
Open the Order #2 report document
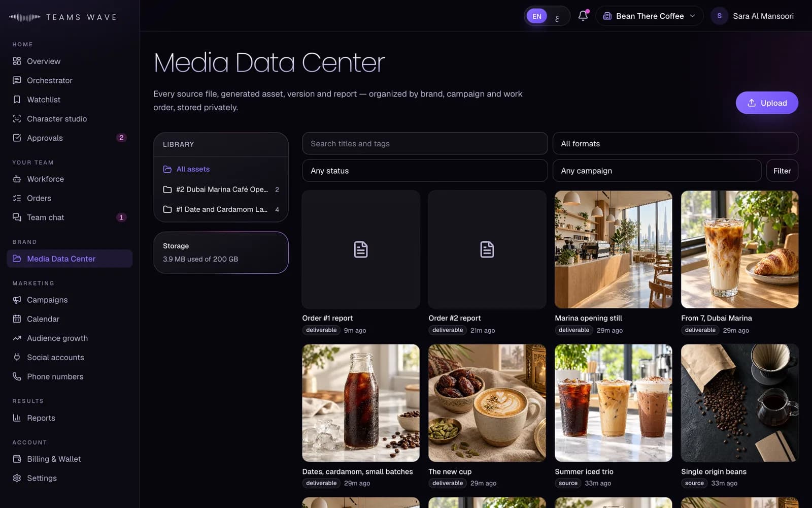487,249
